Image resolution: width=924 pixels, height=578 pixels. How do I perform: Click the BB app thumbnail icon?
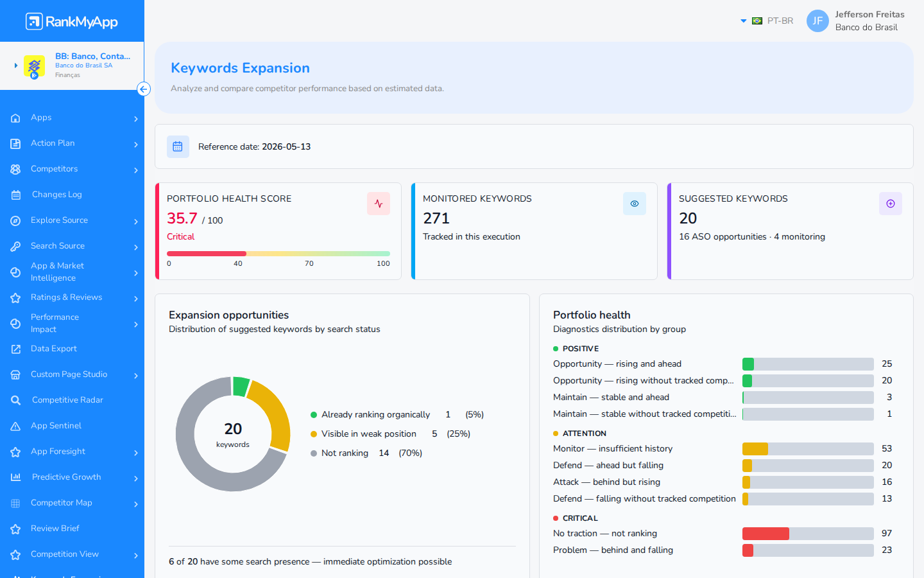(x=34, y=66)
